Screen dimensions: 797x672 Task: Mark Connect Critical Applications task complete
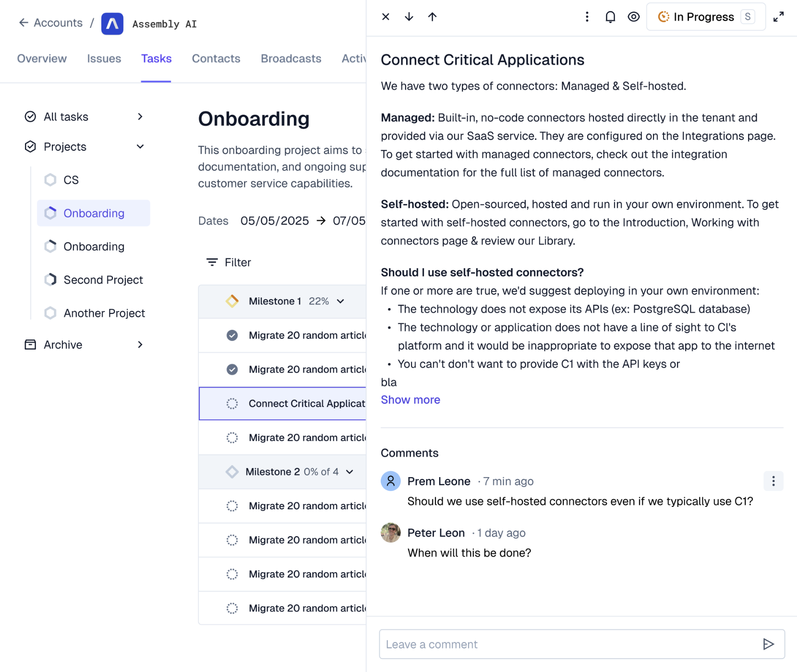click(x=232, y=404)
